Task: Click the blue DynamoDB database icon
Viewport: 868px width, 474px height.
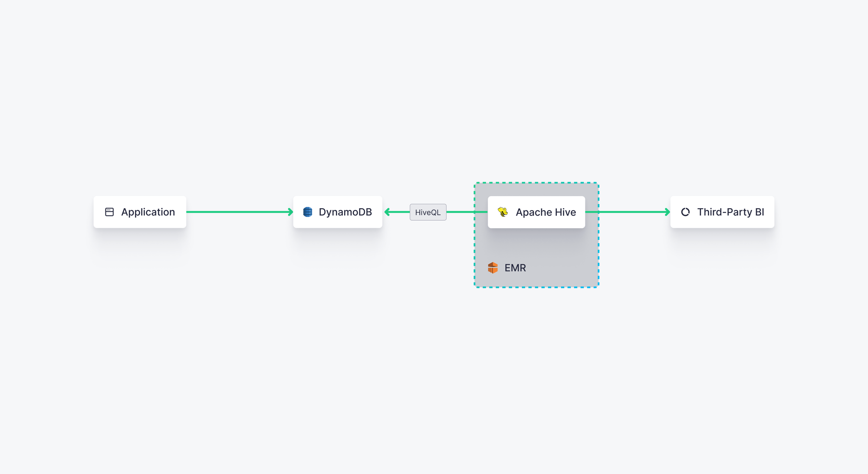Action: (308, 212)
